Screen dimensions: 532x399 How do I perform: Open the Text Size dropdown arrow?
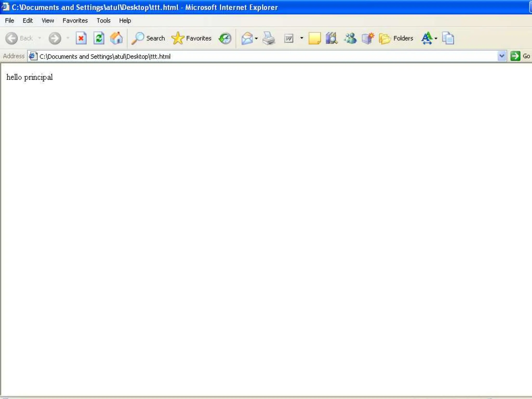[436, 38]
